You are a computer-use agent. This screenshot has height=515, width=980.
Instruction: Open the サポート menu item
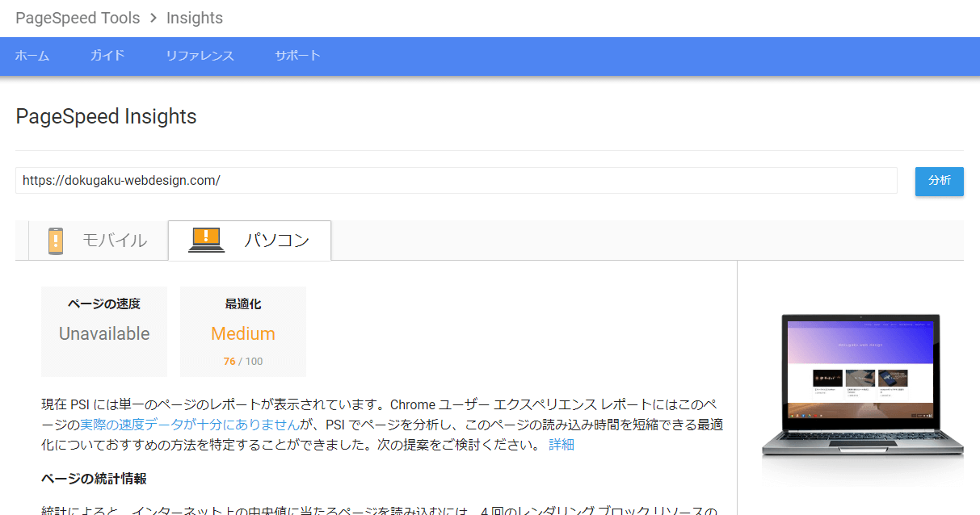(297, 56)
